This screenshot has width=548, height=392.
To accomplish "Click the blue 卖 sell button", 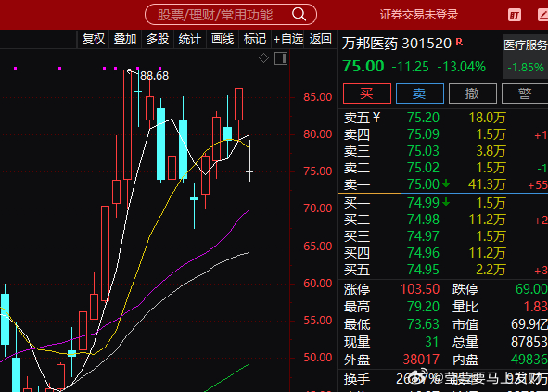I will 420,94.
